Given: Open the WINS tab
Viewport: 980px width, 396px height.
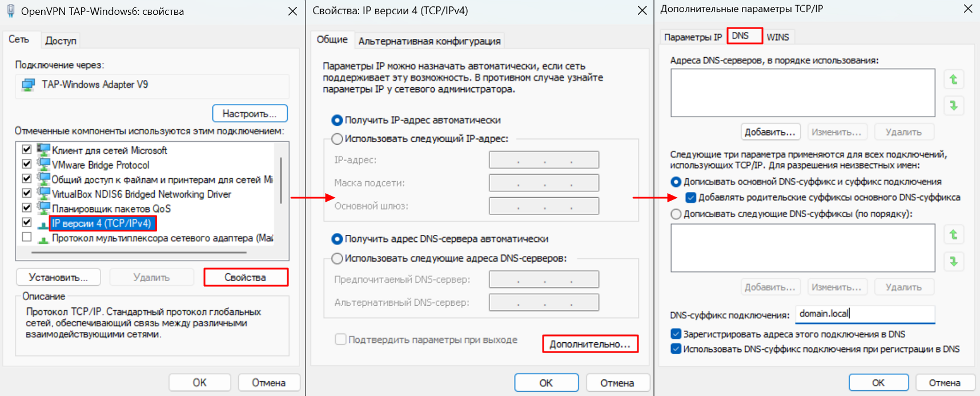Looking at the screenshot, I should tap(777, 37).
